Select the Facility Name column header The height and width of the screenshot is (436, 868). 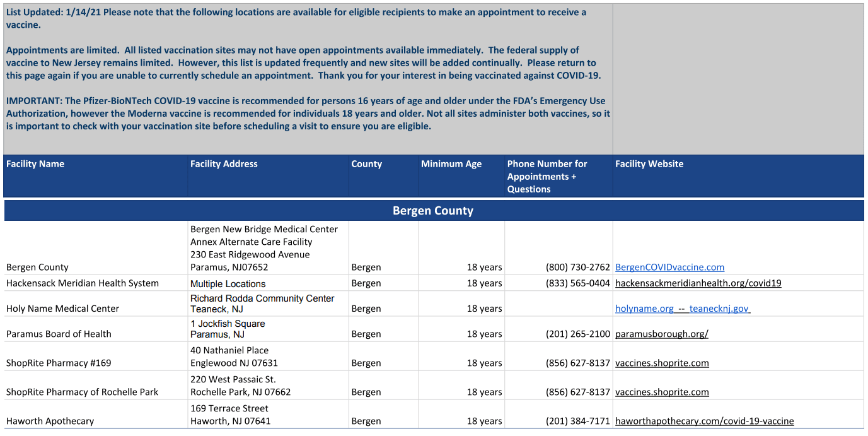[x=35, y=164]
